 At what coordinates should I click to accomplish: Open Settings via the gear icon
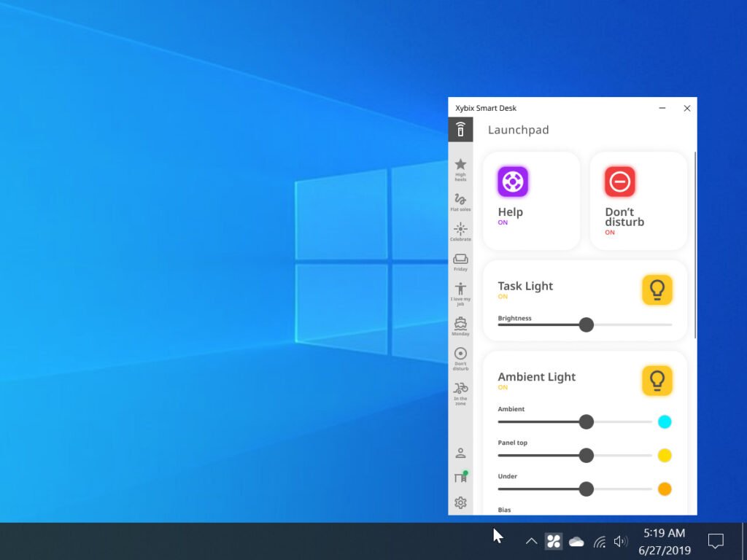[x=460, y=502]
